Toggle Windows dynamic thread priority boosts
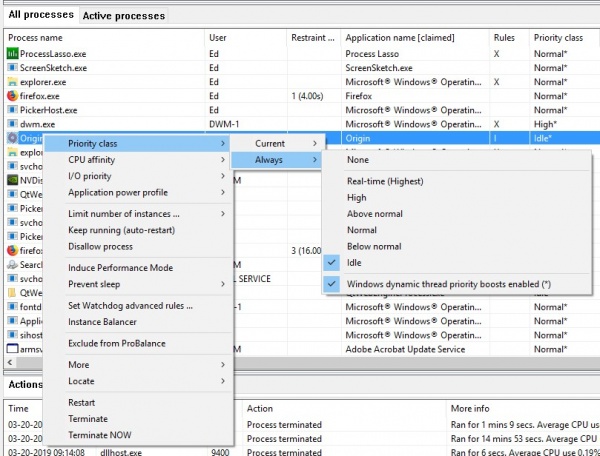The width and height of the screenshot is (600, 456). (x=446, y=284)
